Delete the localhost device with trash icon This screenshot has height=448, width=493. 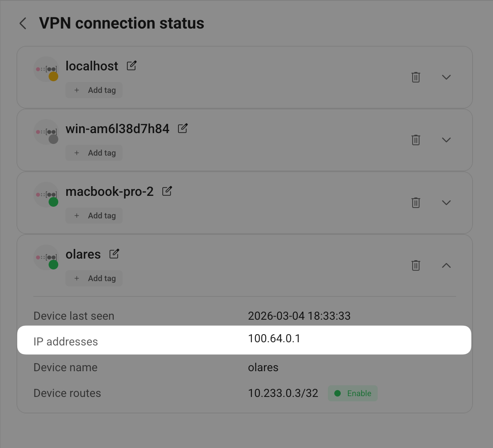(x=415, y=77)
